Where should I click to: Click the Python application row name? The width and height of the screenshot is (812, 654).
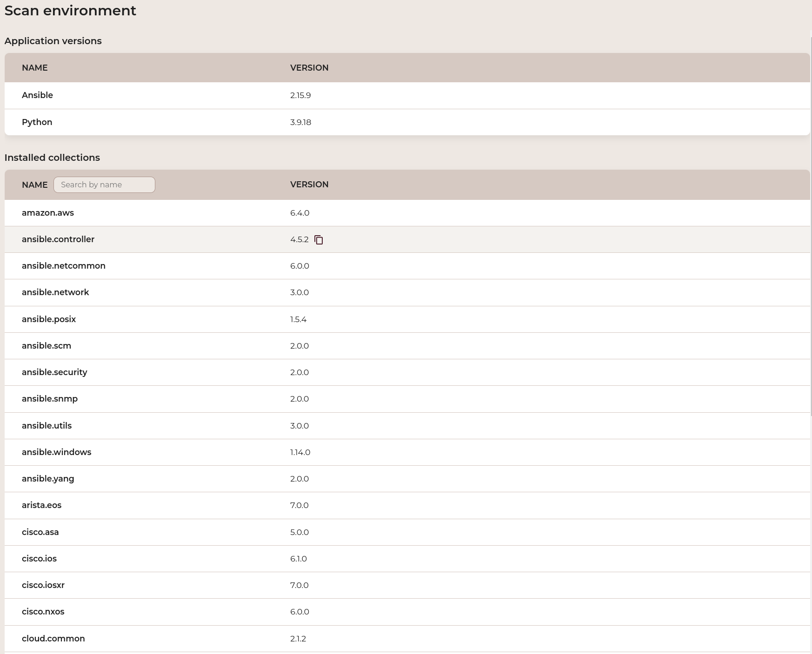click(37, 122)
